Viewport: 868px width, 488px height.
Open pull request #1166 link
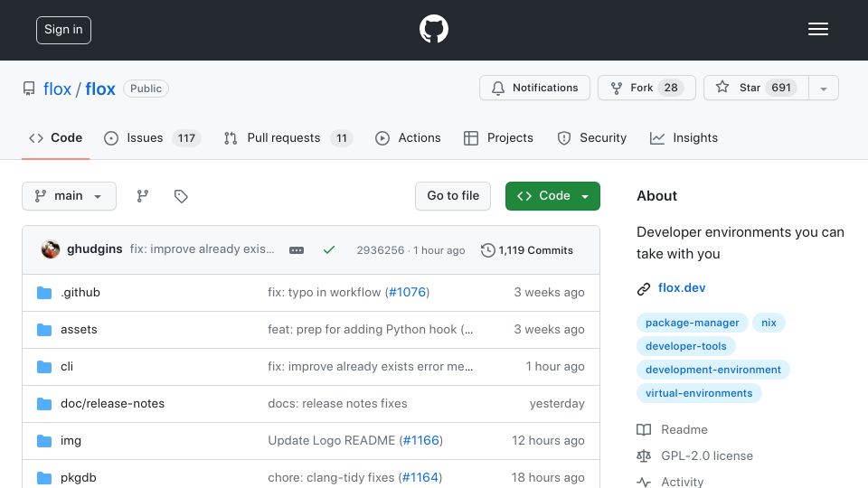click(x=420, y=440)
